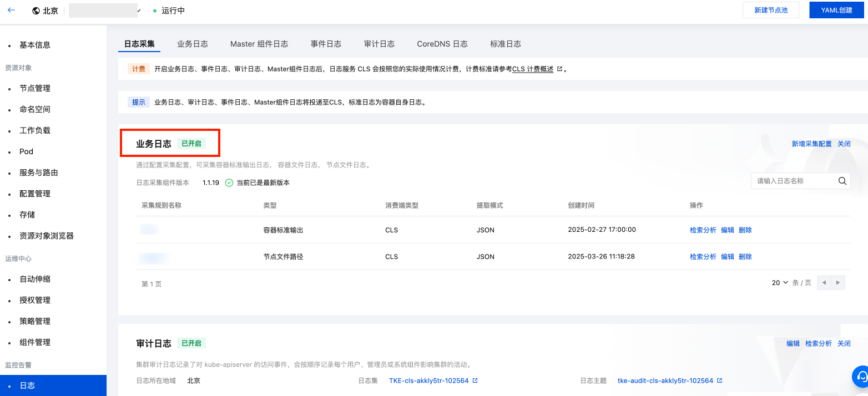Click the globe icon next to 北京
This screenshot has height=396, width=868.
(36, 11)
